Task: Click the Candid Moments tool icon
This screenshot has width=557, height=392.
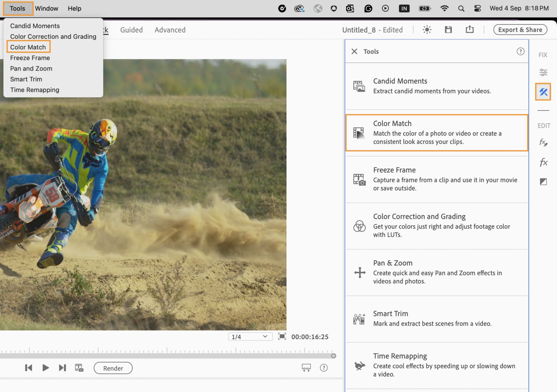Action: 359,86
